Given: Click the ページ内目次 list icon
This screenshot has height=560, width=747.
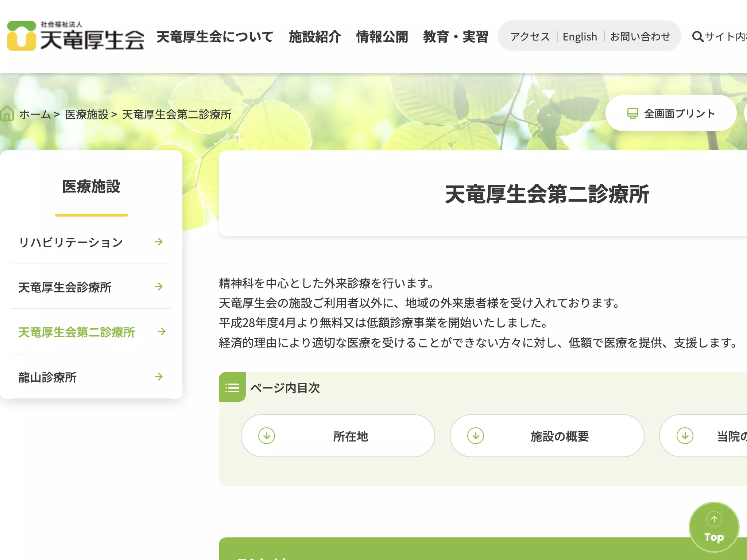Looking at the screenshot, I should point(232,387).
